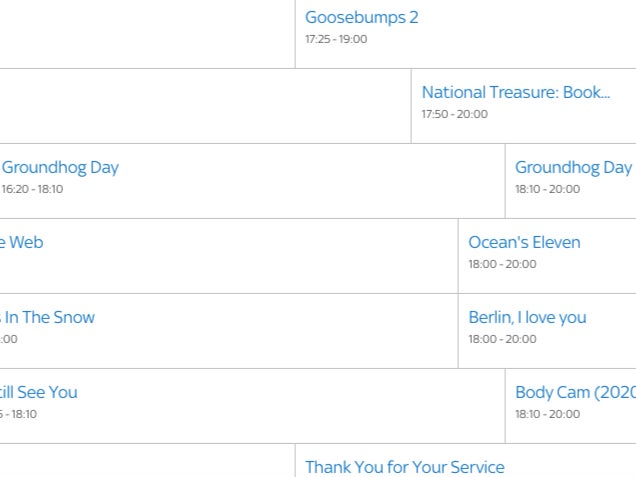636x477 pixels.
Task: Open Berlin, I love you listing
Action: point(527,317)
